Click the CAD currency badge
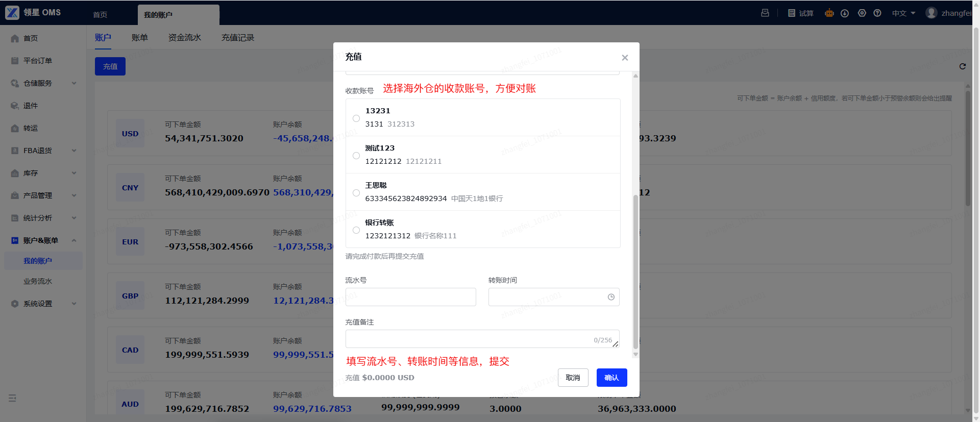This screenshot has height=422, width=980. pos(130,350)
